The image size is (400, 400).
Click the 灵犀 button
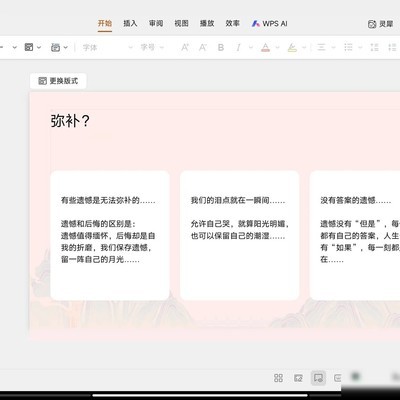coord(380,24)
